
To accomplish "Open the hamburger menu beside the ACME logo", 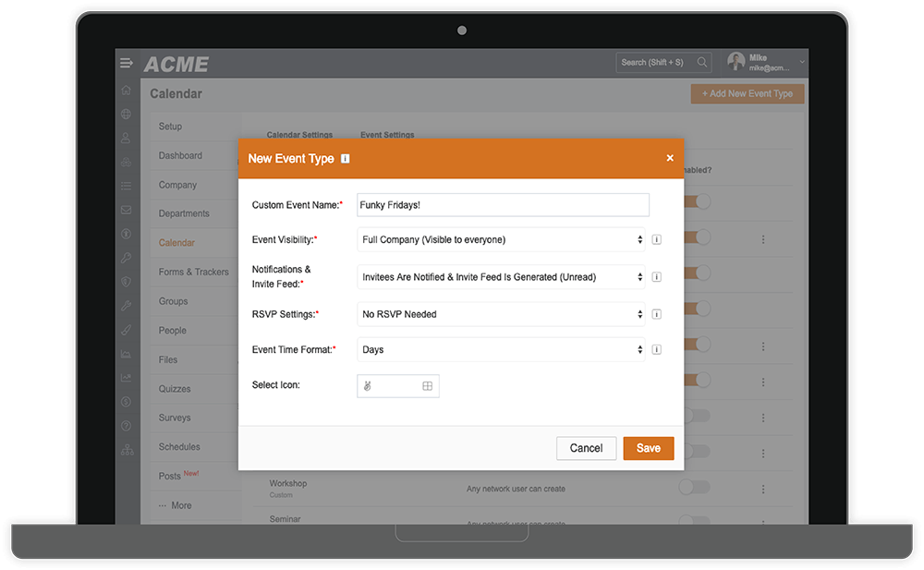I will [126, 63].
